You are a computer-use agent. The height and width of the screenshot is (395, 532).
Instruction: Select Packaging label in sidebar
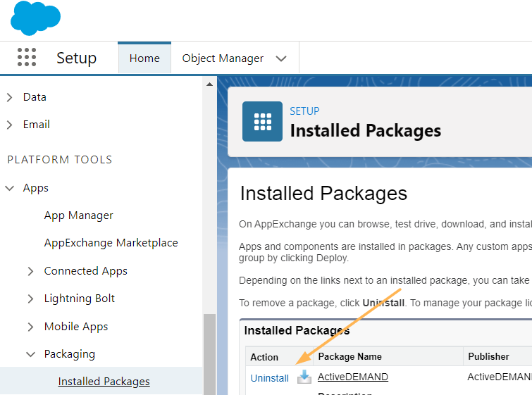(x=70, y=354)
